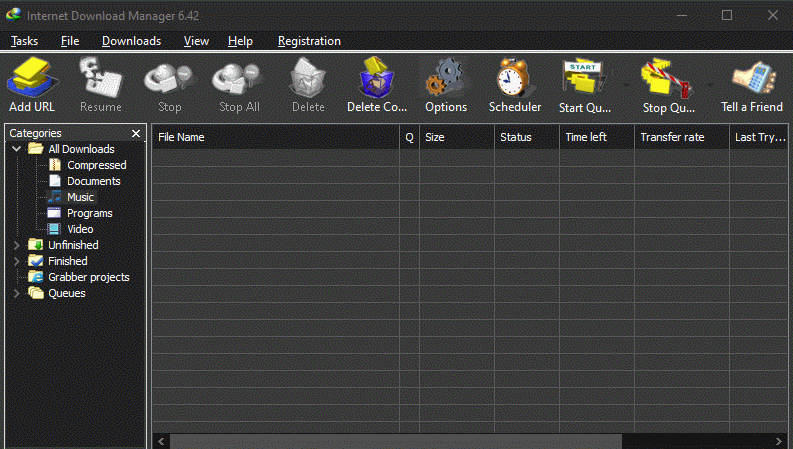Select the Documents category icon
Viewport: 793px width, 449px height.
[55, 181]
